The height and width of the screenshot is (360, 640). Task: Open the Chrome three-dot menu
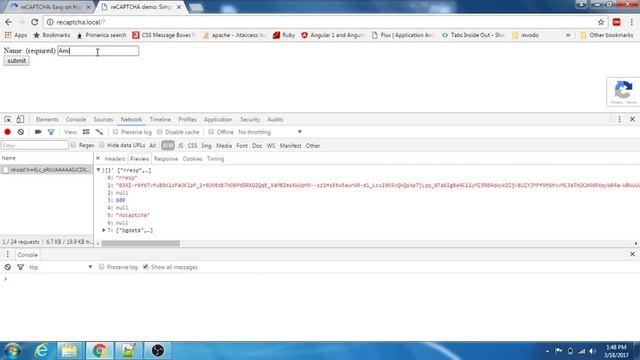coord(631,22)
